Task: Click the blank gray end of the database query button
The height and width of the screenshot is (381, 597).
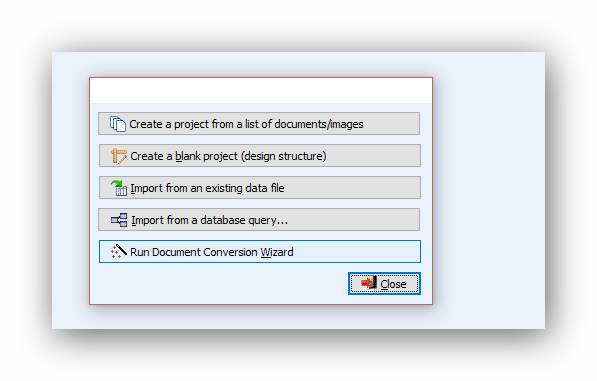Action: (x=354, y=220)
